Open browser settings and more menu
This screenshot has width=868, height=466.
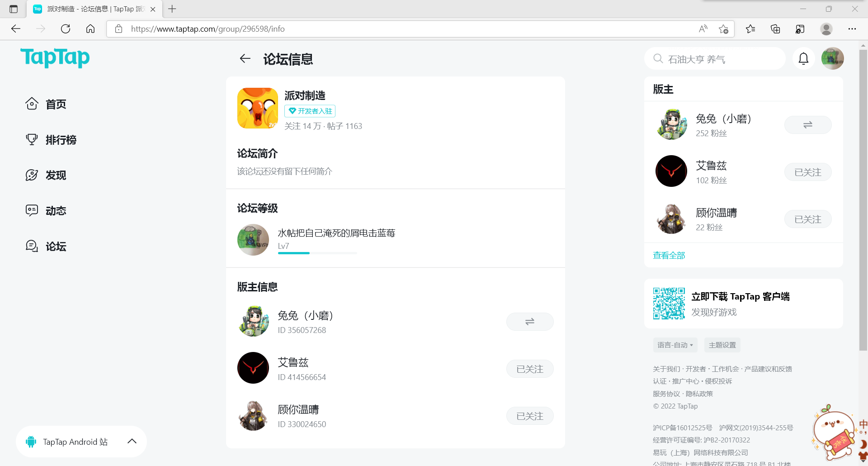(852, 29)
